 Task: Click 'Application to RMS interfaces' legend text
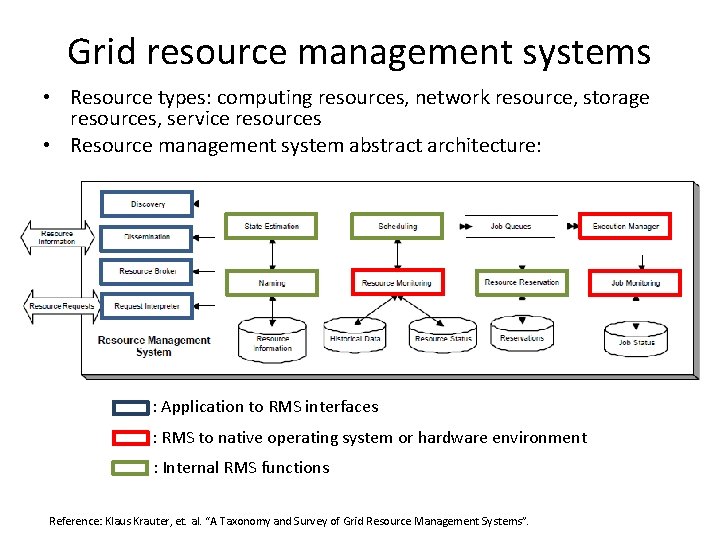pyautogui.click(x=270, y=407)
